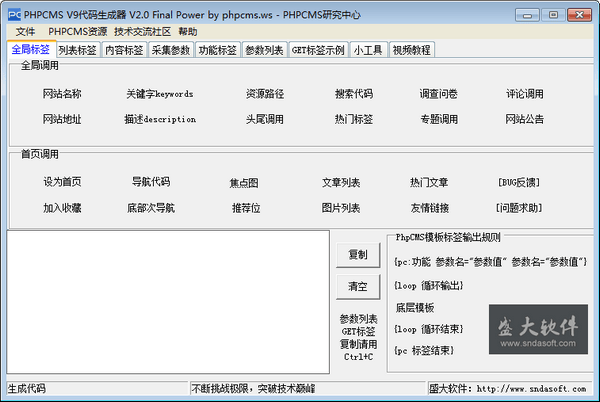Insert the 搜索代码 tag
The width and height of the screenshot is (600, 402).
(353, 94)
